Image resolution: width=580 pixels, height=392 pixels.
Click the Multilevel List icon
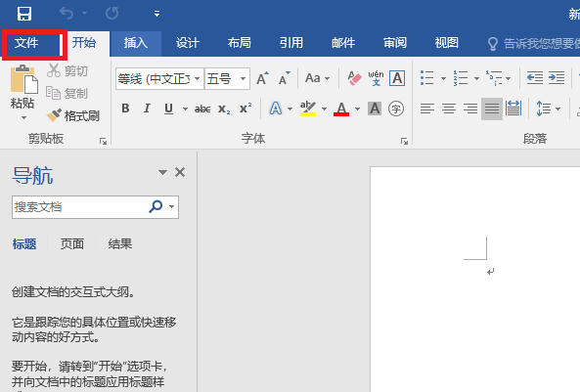point(494,78)
